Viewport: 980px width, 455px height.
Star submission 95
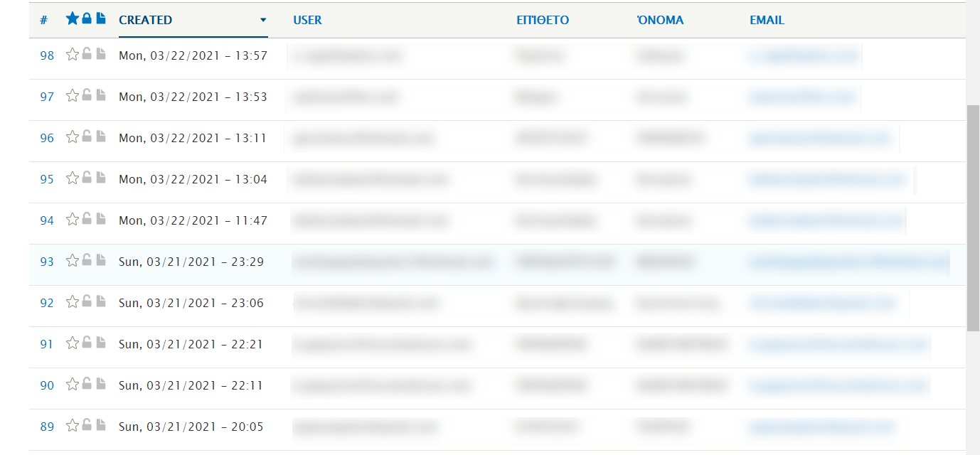coord(73,178)
